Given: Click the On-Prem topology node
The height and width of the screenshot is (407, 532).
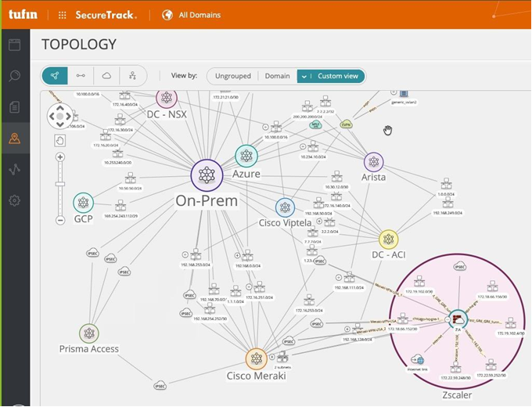Looking at the screenshot, I should 207,175.
